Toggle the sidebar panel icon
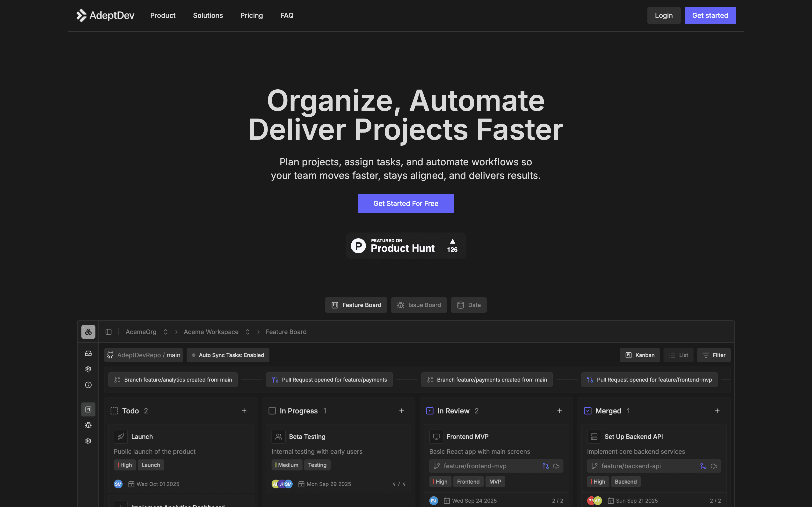This screenshot has height=507, width=812. point(108,332)
